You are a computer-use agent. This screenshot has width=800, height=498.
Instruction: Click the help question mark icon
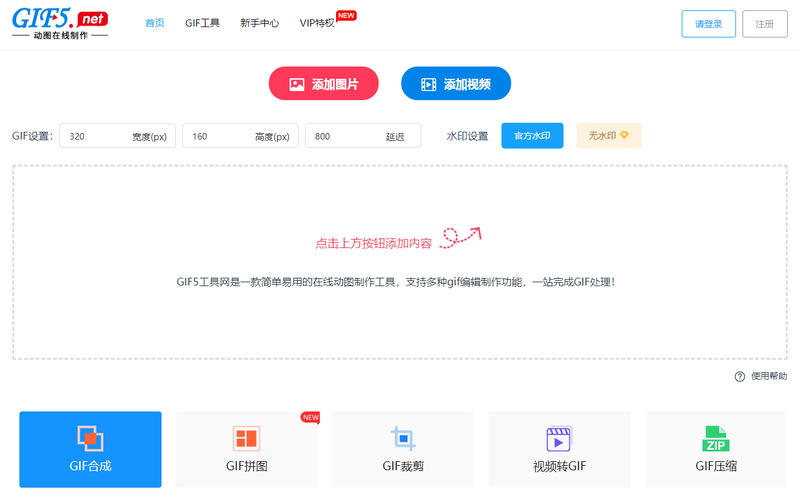pos(740,377)
